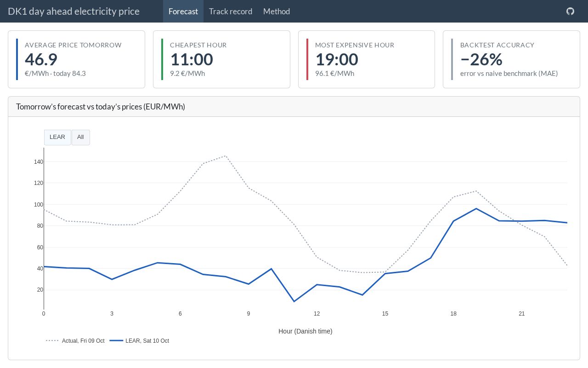Click the average price value 46.9
This screenshot has width=588, height=368.
click(41, 59)
